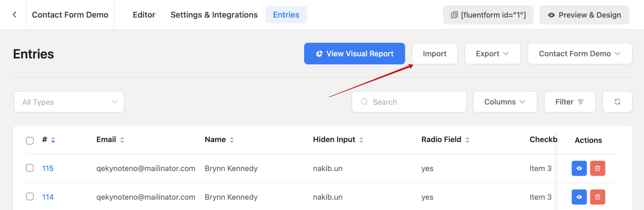Check the box for entry 114
This screenshot has height=210, width=644.
(x=30, y=196)
